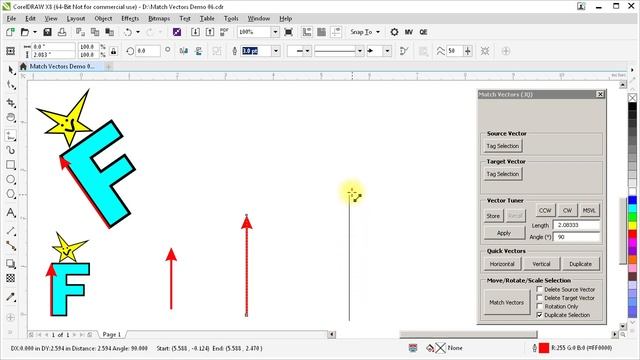The image size is (640, 360).
Task: Click the Length input field
Action: pos(576,225)
